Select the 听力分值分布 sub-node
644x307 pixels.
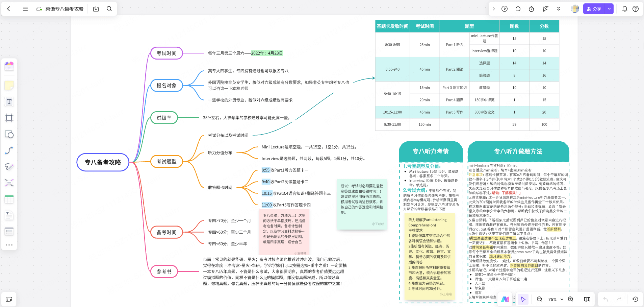pos(220,153)
